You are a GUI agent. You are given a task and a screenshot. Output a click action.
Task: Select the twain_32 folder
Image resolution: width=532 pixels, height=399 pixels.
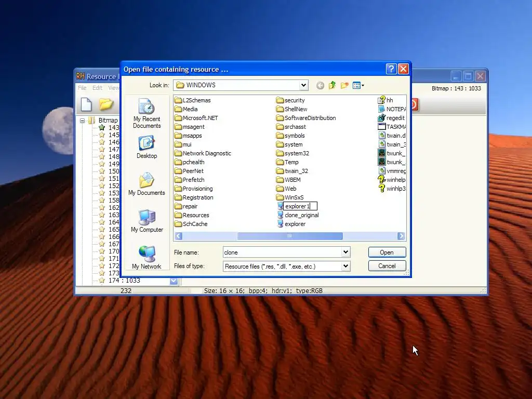[x=292, y=170]
